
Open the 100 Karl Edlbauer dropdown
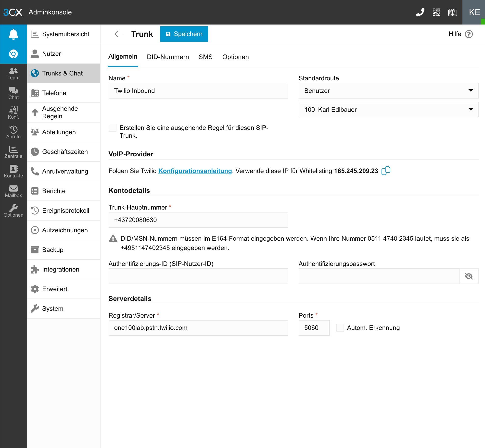coord(388,110)
